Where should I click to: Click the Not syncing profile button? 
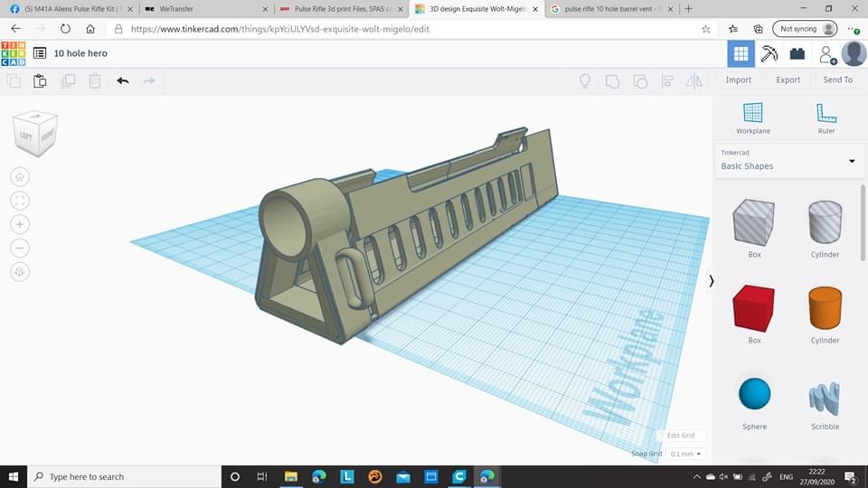tap(805, 29)
